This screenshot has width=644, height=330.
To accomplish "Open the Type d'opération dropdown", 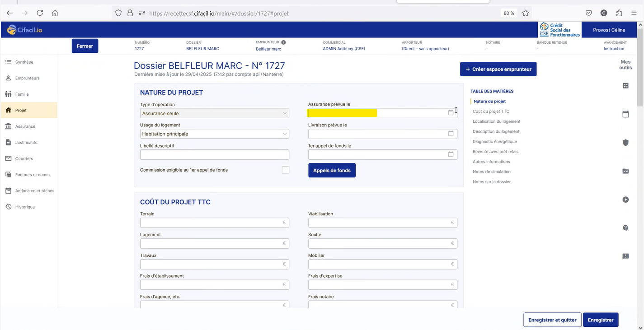I will [x=215, y=113].
